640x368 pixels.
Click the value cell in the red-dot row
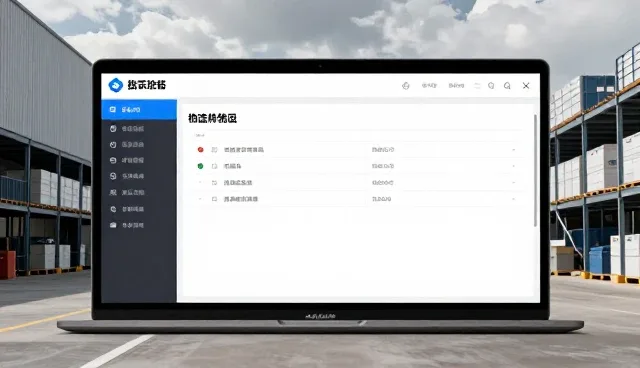click(383, 150)
